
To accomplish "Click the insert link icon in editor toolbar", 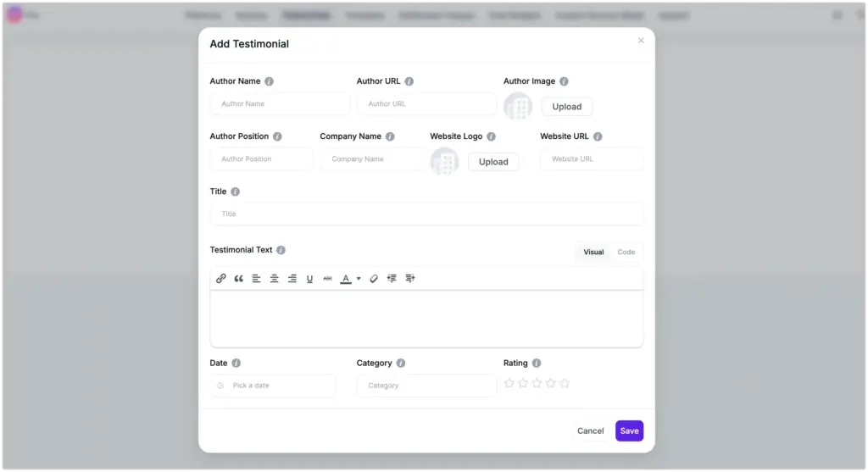I will point(221,278).
